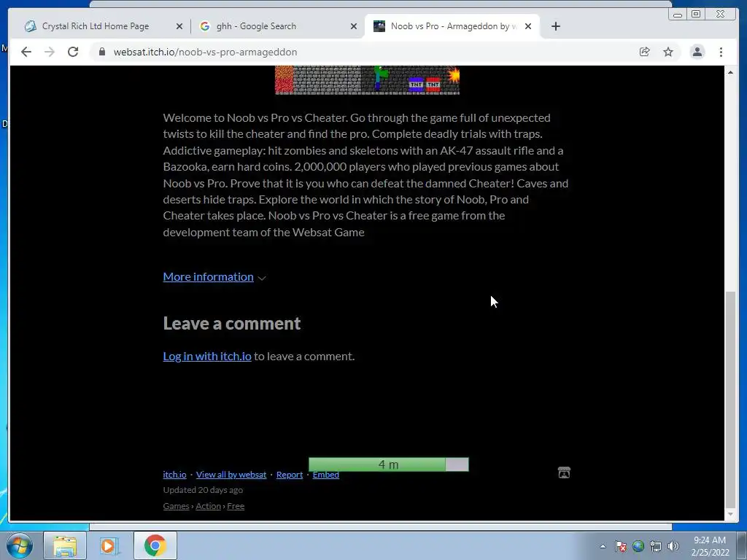Share this page via the share icon
Screen dimensions: 747x560
(645, 52)
